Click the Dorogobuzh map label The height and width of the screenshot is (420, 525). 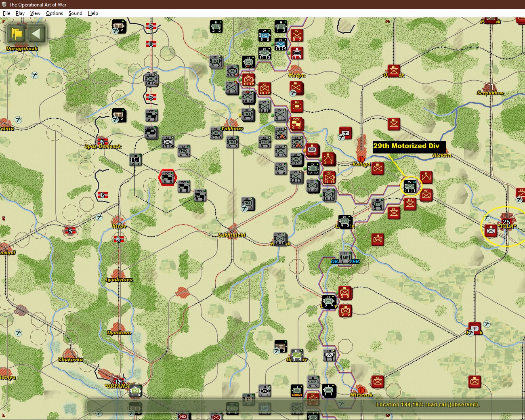tap(22, 48)
